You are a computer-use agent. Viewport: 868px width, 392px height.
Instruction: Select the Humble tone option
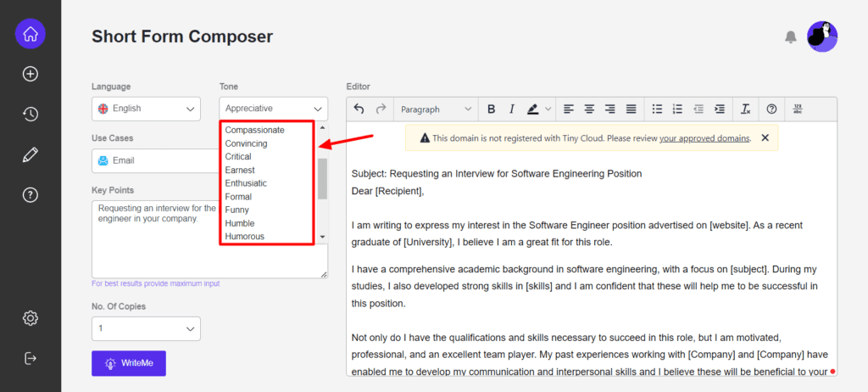point(240,223)
